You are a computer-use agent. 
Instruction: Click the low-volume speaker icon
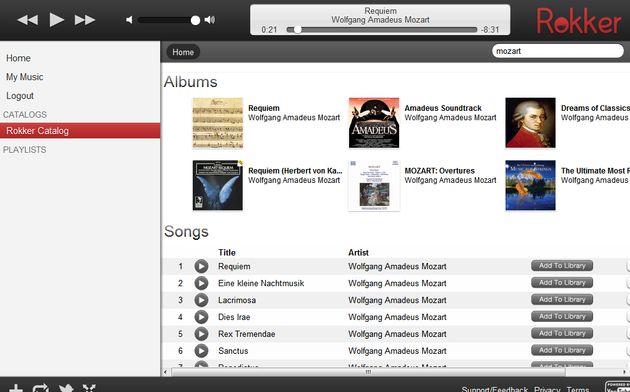coord(129,20)
